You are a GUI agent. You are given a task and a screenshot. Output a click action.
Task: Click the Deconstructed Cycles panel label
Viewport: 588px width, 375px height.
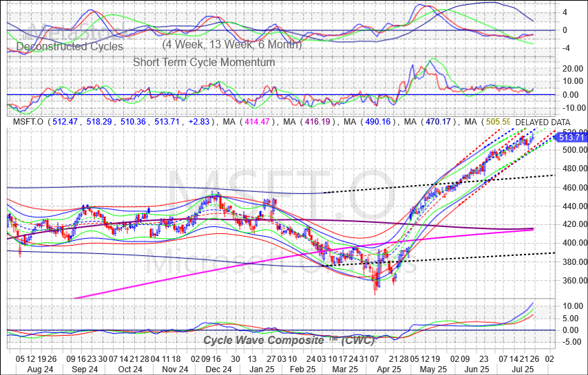(x=70, y=47)
